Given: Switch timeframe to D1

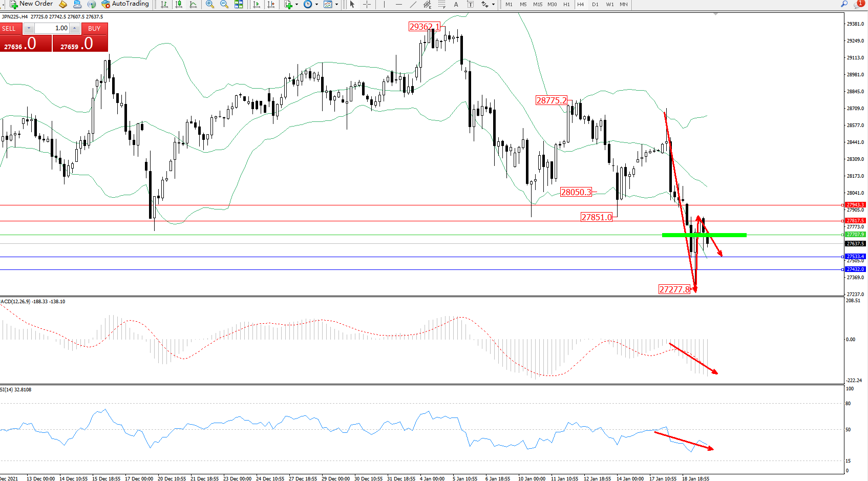Looking at the screenshot, I should tap(595, 5).
